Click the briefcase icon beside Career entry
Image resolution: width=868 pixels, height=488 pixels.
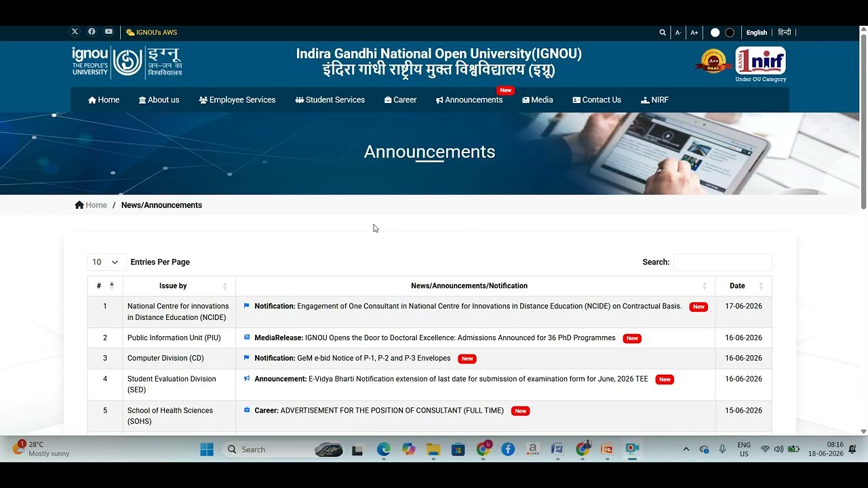click(247, 409)
